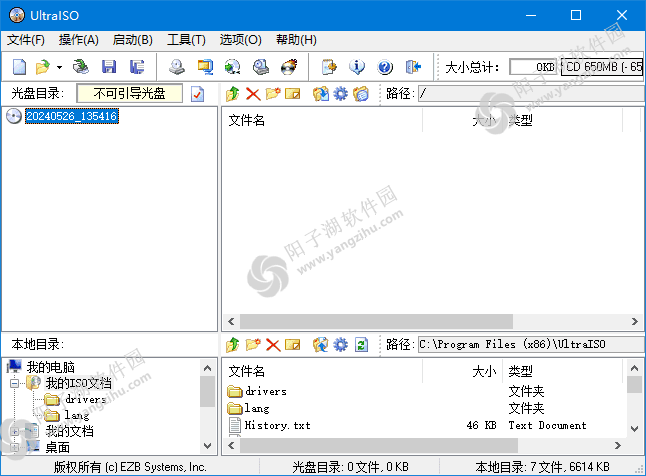Open the 帮助(H) menu

pyautogui.click(x=296, y=40)
